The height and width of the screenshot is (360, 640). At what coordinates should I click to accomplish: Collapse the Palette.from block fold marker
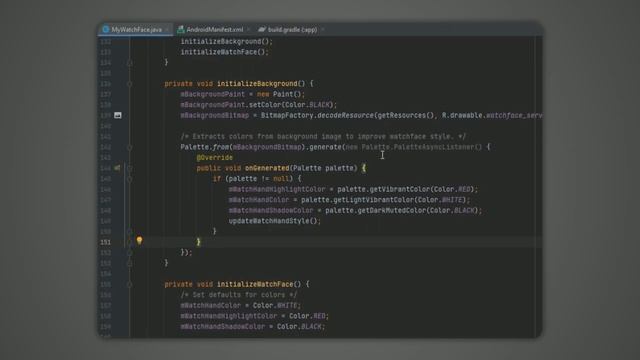[129, 147]
